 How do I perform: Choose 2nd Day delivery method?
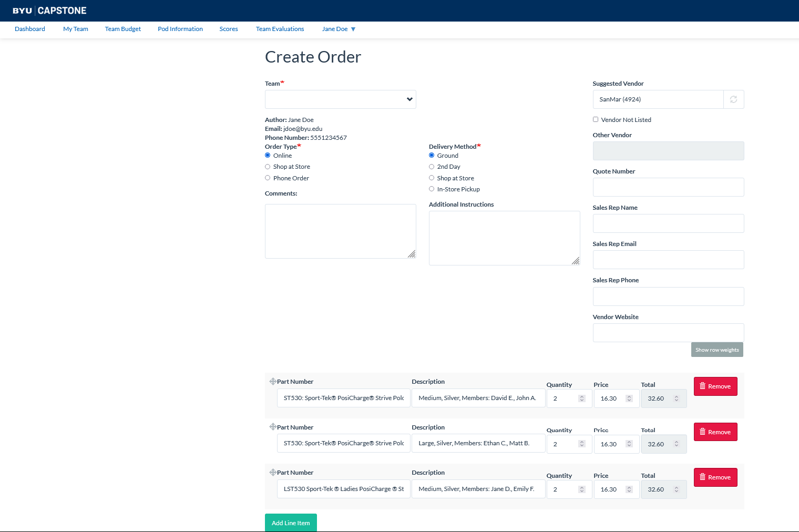click(432, 167)
